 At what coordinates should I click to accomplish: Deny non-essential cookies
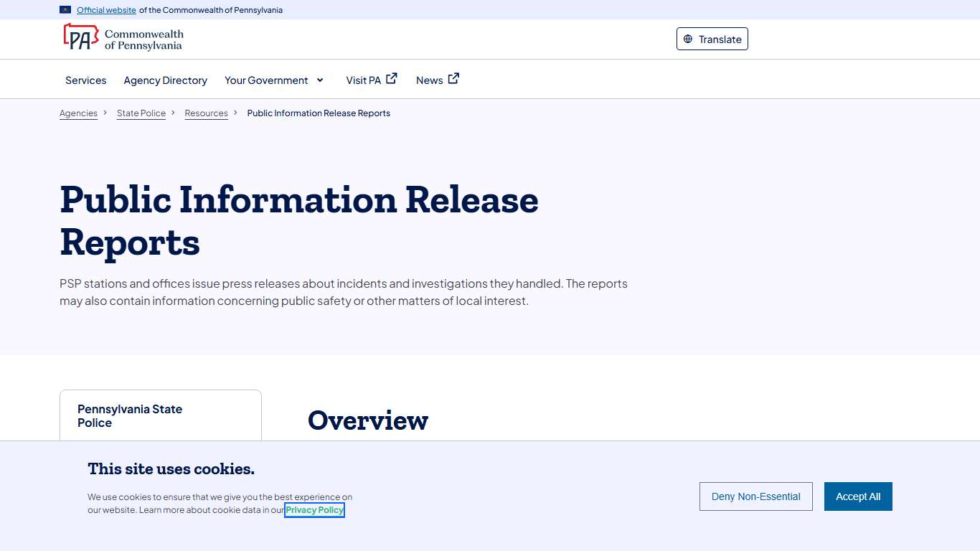755,496
